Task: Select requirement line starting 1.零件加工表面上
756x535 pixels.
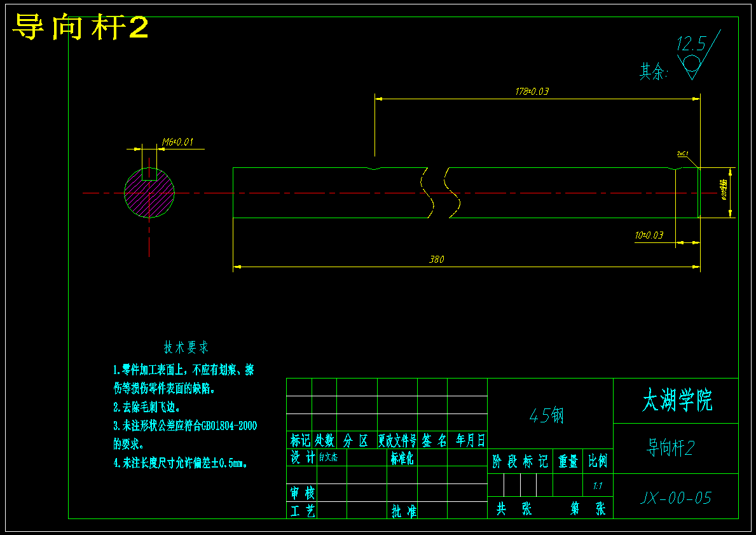Action: (183, 370)
